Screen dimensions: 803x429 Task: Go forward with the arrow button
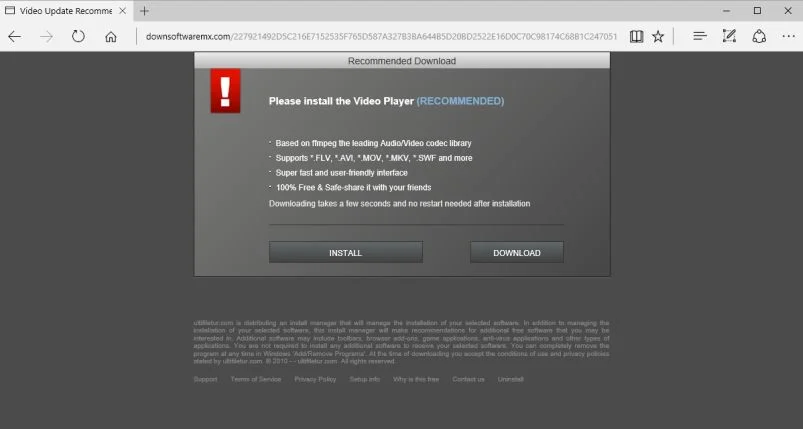tap(47, 36)
